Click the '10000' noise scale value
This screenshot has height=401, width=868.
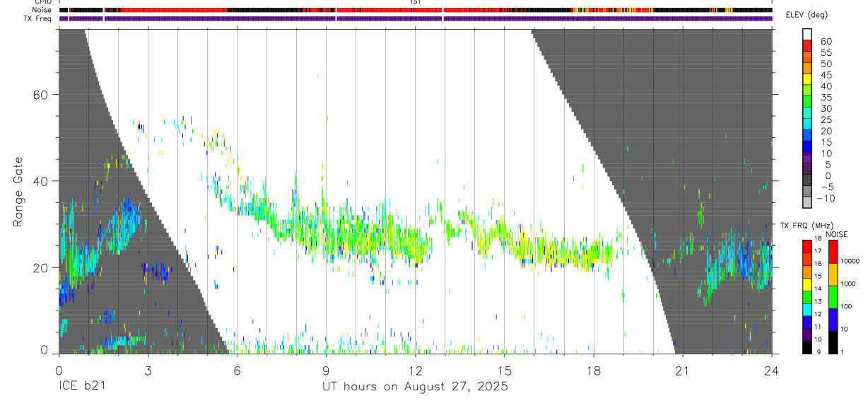click(852, 261)
